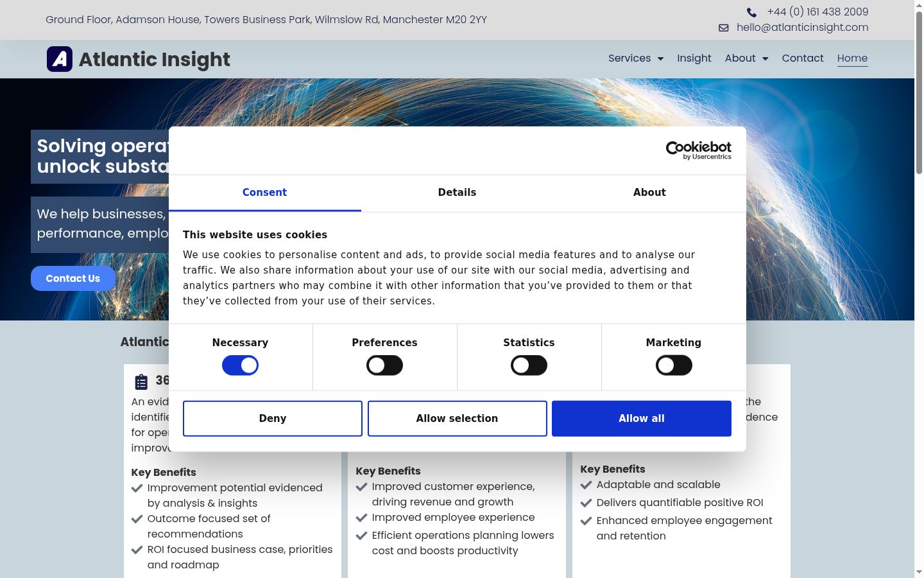The image size is (924, 578).
Task: Click the Atlantic Insight site title
Action: pos(155,59)
